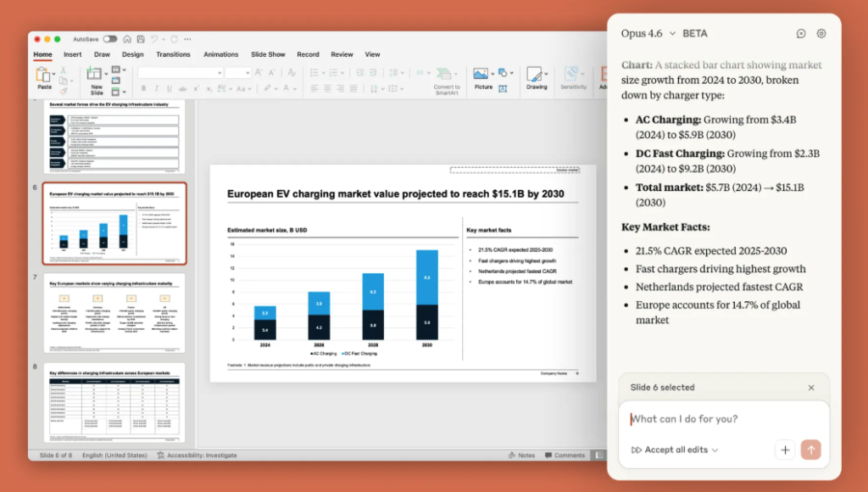This screenshot has height=492, width=868.
Task: Click the send arrow button
Action: pos(811,450)
